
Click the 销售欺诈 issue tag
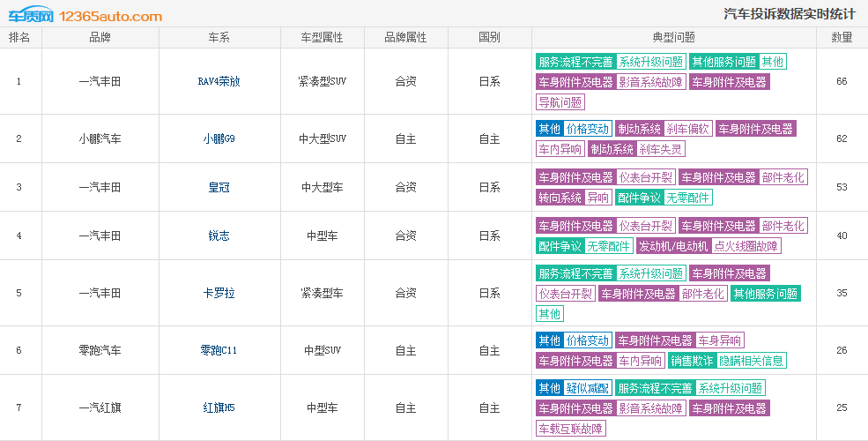pyautogui.click(x=692, y=361)
